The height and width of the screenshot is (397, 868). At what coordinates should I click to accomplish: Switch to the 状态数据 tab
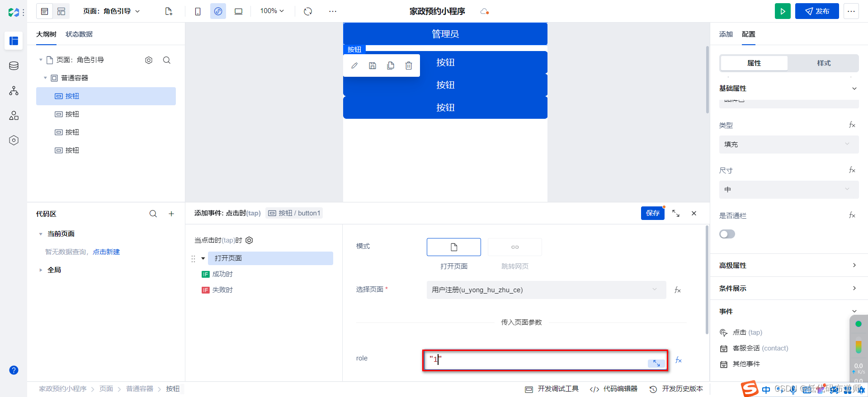click(x=79, y=34)
